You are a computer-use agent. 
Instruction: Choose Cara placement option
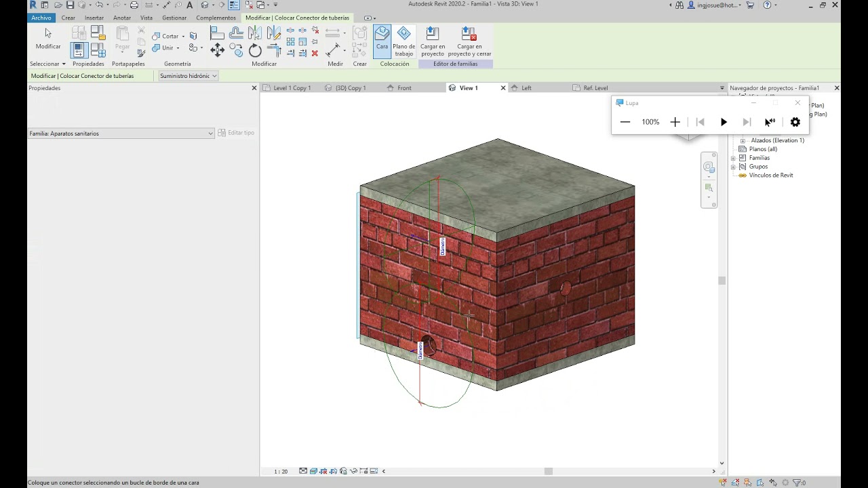[x=382, y=41]
